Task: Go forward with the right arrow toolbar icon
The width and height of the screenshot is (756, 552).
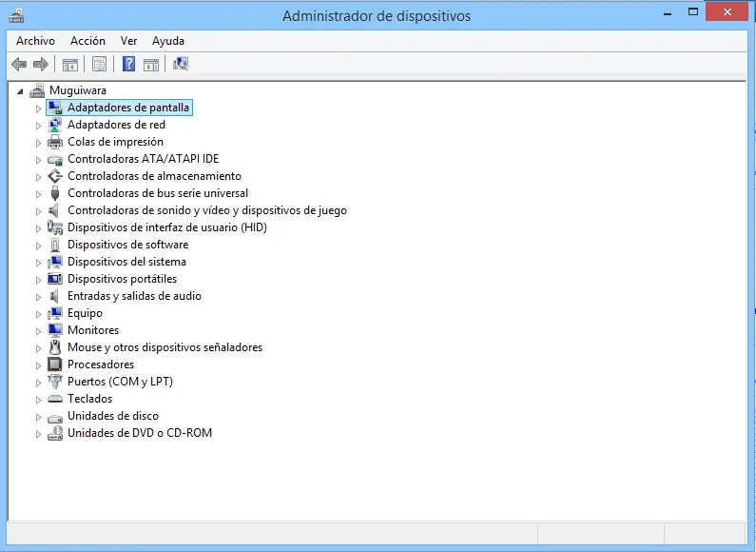Action: (x=41, y=64)
